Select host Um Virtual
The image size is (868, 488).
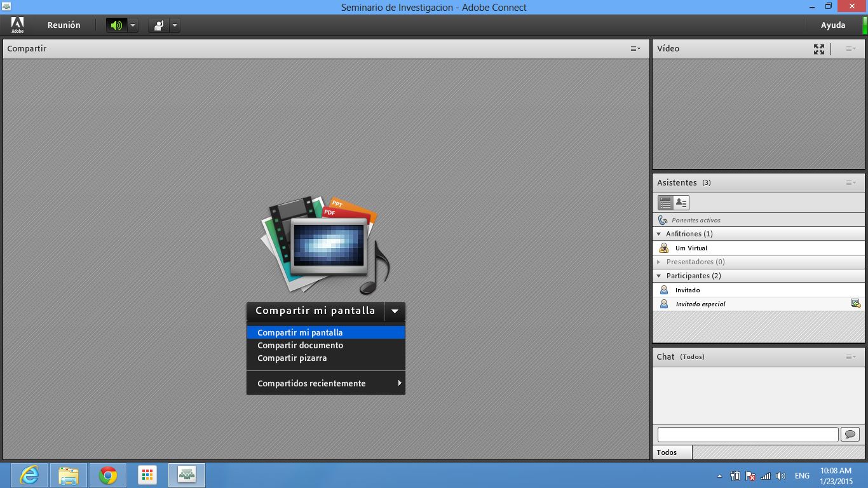758,248
